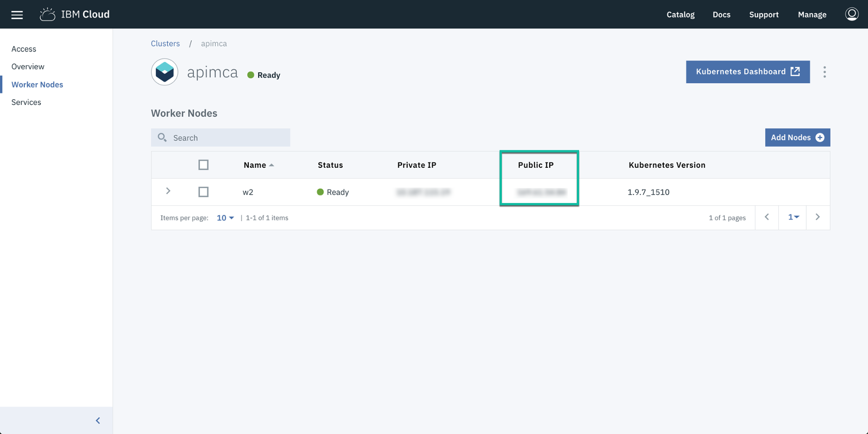Select all worker nodes checkbox

(x=204, y=165)
